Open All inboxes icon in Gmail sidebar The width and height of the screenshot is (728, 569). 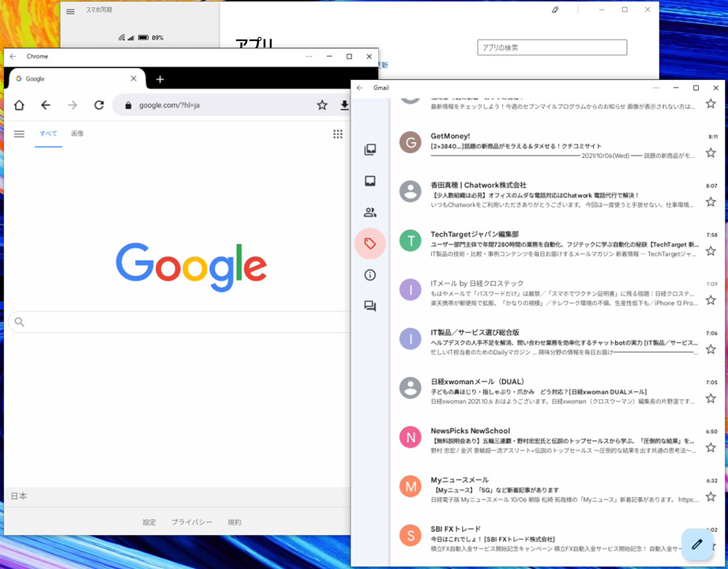[370, 149]
